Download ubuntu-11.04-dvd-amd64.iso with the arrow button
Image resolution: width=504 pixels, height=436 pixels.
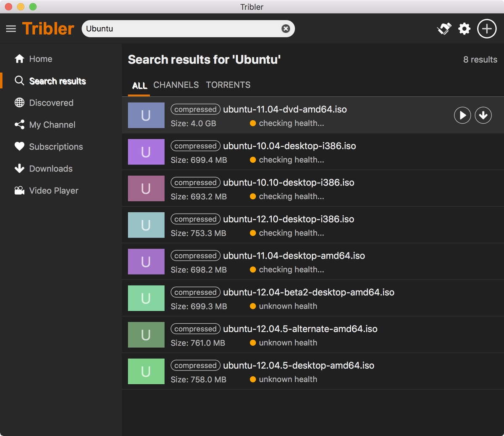(x=483, y=115)
